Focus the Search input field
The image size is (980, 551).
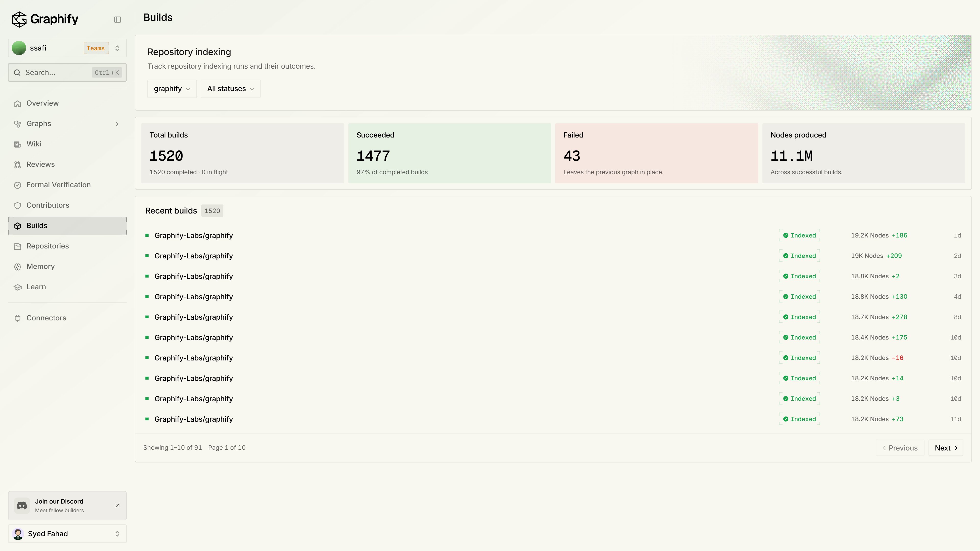click(67, 73)
